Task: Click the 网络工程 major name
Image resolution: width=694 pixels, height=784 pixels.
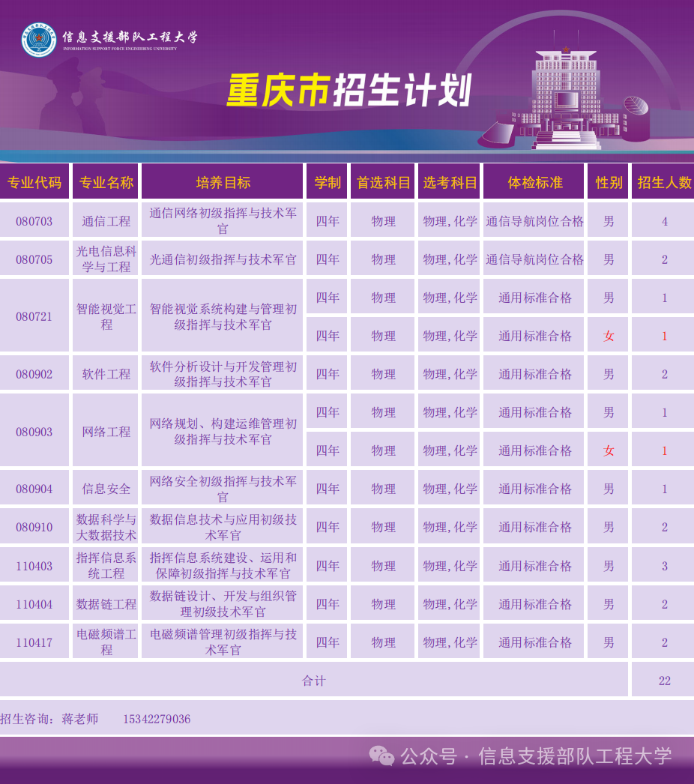Action: pos(106,432)
